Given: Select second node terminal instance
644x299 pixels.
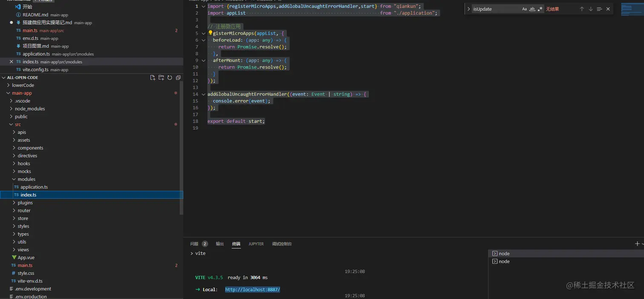Looking at the screenshot, I should click(x=566, y=262).
